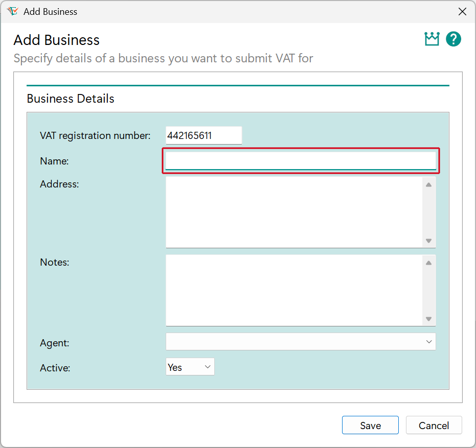Open the Help question mark icon
476x448 pixels.
[454, 39]
